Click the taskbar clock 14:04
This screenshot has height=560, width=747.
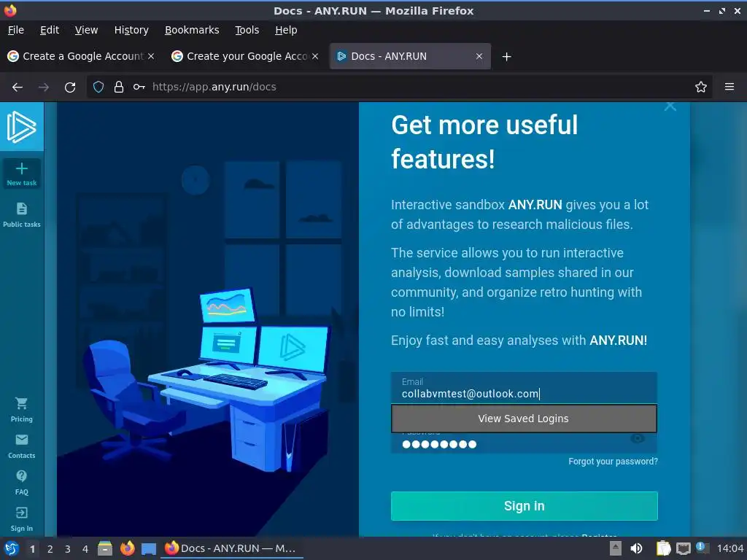click(729, 548)
